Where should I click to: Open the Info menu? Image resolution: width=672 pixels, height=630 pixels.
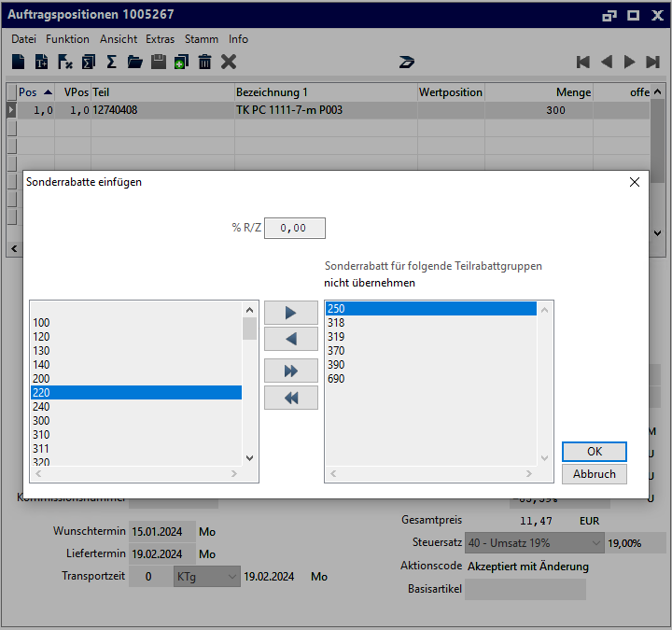(x=238, y=39)
